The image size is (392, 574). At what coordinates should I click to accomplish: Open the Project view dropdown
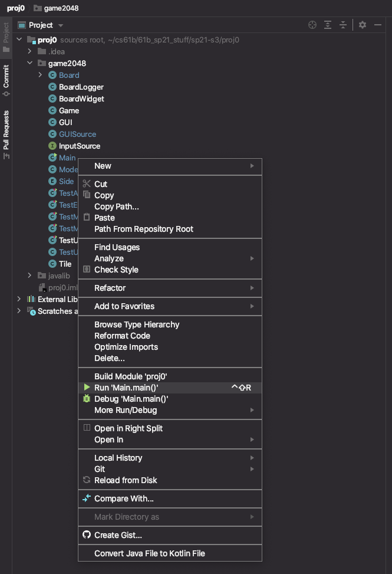[x=61, y=25]
